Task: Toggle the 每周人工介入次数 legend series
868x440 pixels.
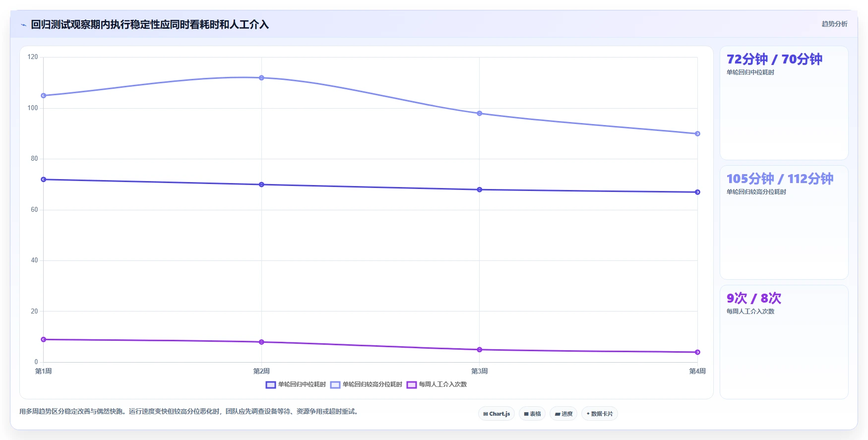Action: pyautogui.click(x=436, y=384)
